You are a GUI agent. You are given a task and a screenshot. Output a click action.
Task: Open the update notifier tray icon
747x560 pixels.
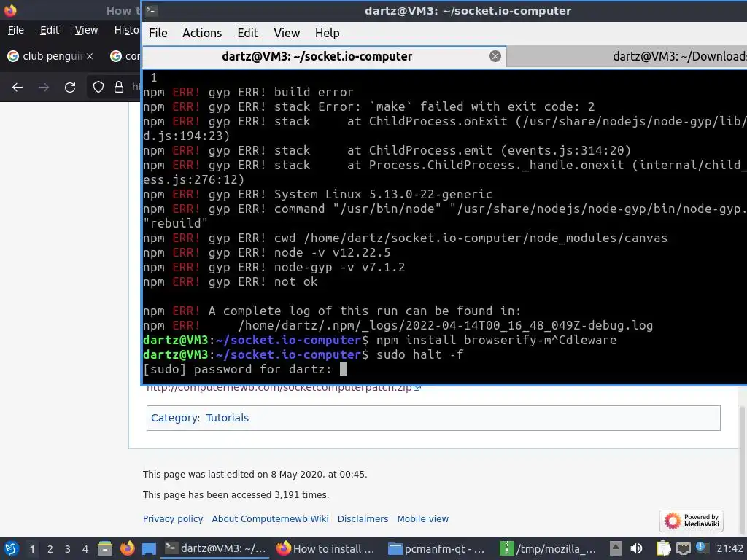click(x=701, y=548)
